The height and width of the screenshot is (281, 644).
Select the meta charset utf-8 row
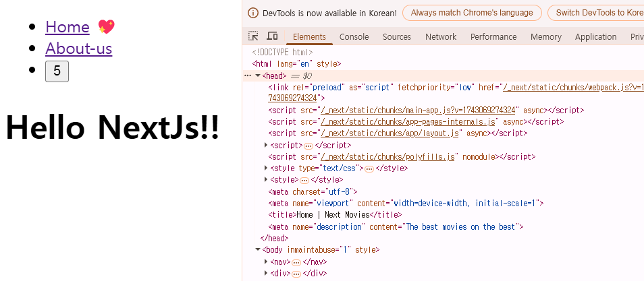click(313, 191)
